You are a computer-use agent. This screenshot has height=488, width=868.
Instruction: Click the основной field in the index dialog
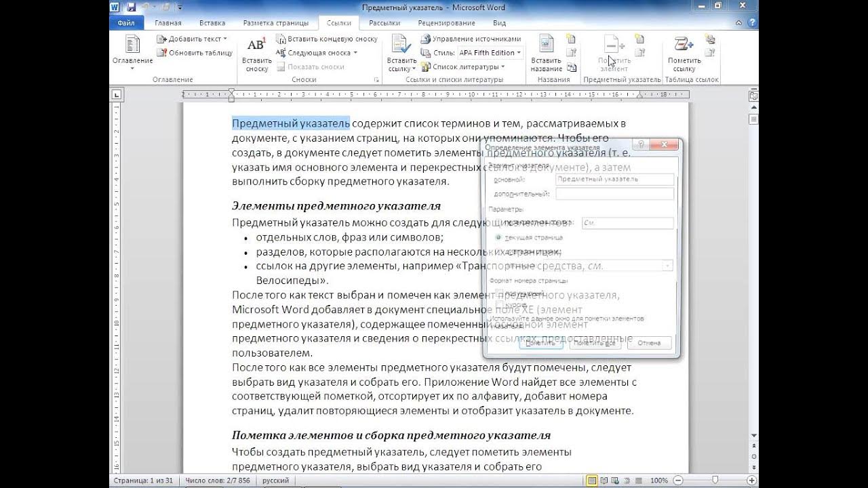pyautogui.click(x=614, y=180)
